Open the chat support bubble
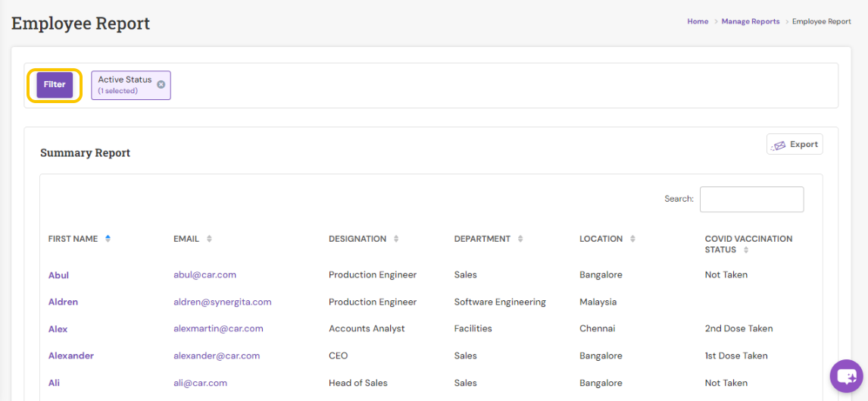Screen dimensions: 868x401 [846, 377]
